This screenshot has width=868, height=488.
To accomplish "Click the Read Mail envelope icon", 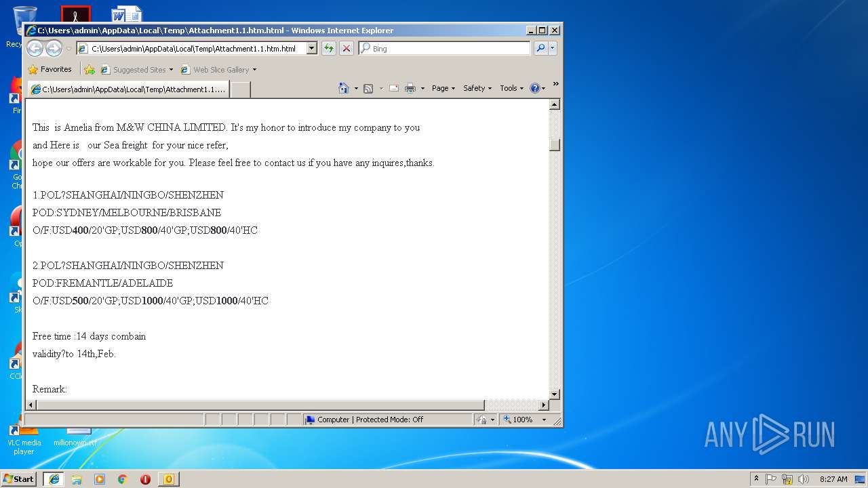I will point(393,88).
